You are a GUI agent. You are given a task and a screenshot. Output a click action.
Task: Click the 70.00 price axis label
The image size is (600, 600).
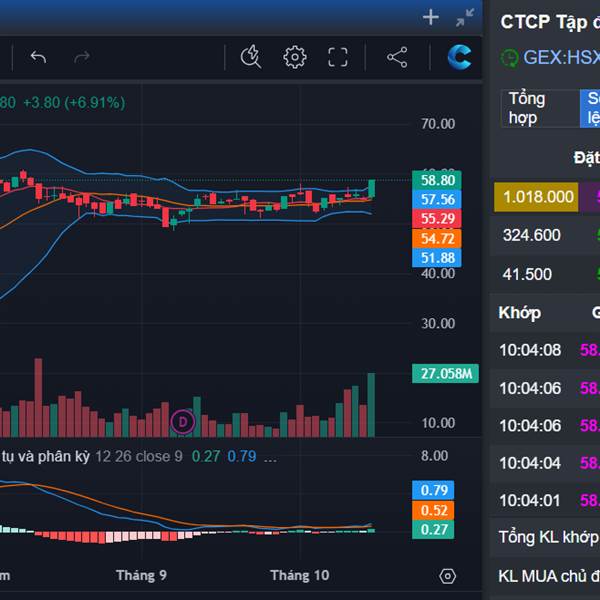(x=438, y=124)
